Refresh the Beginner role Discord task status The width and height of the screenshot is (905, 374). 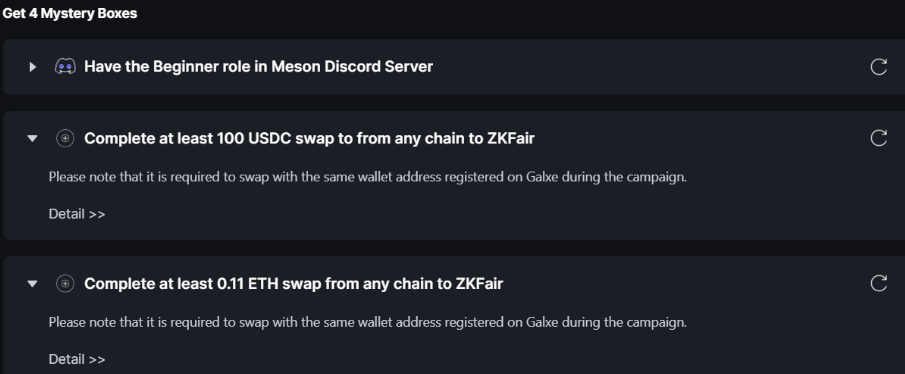(x=878, y=67)
